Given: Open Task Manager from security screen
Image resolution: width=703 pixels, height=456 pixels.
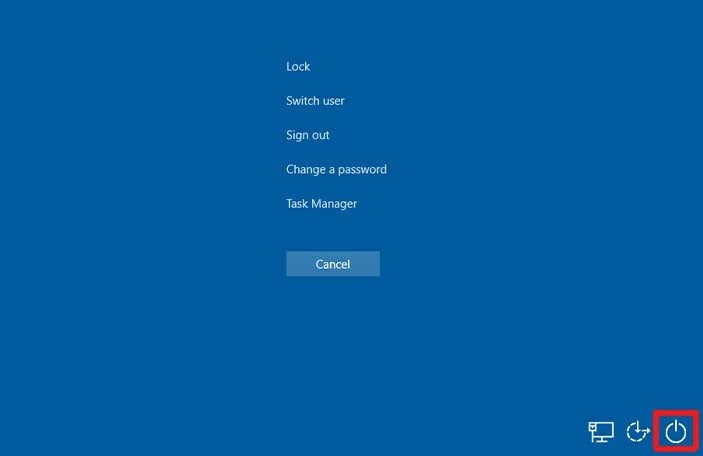Looking at the screenshot, I should (321, 204).
